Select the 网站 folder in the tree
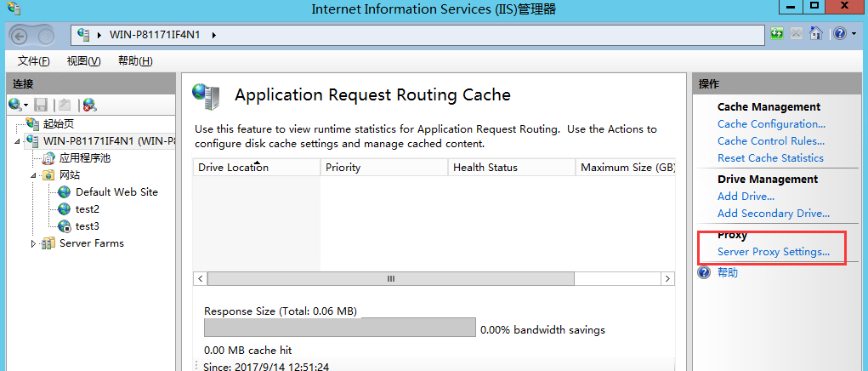 pos(70,175)
